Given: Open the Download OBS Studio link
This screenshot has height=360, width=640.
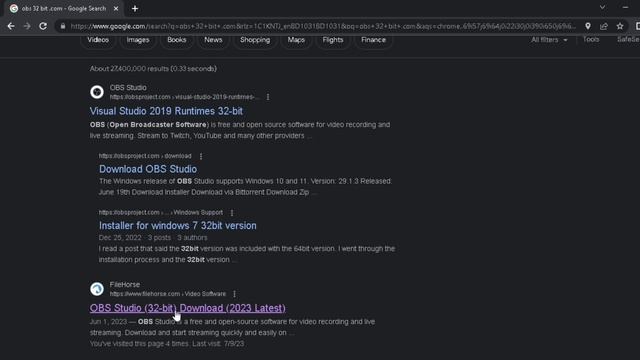Looking at the screenshot, I should [x=148, y=169].
